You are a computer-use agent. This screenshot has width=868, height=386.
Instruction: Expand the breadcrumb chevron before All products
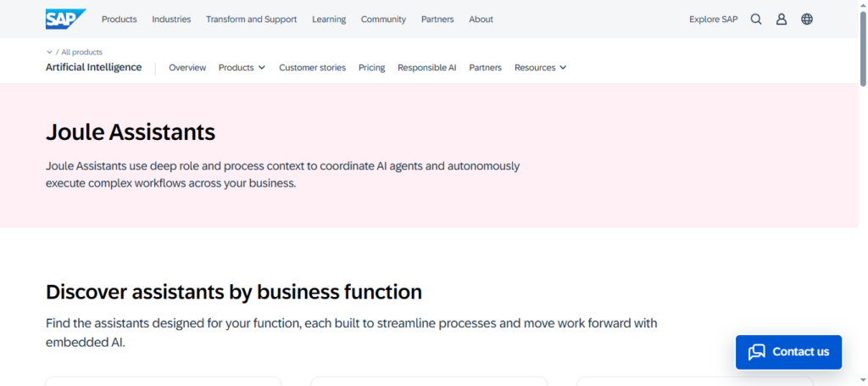49,52
